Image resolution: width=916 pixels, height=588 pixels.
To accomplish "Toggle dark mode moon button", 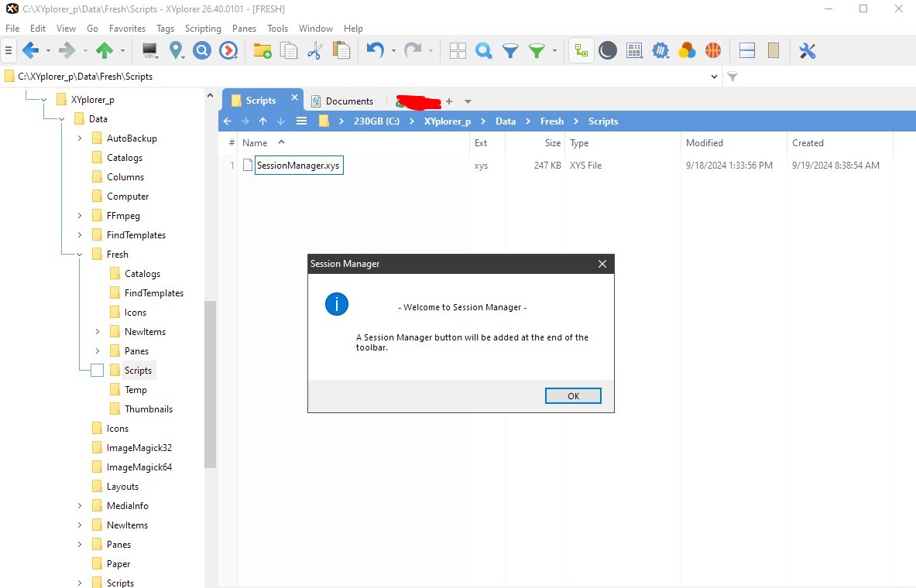I will (x=608, y=51).
